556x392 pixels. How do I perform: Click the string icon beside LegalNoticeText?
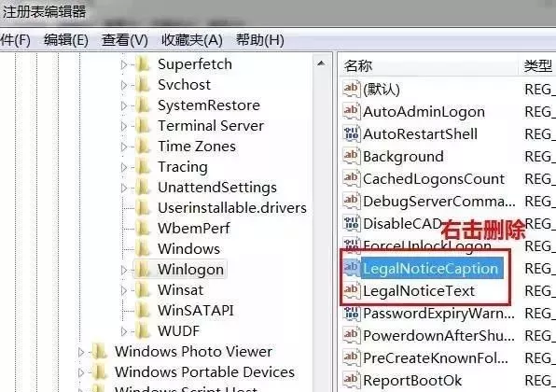click(x=352, y=290)
